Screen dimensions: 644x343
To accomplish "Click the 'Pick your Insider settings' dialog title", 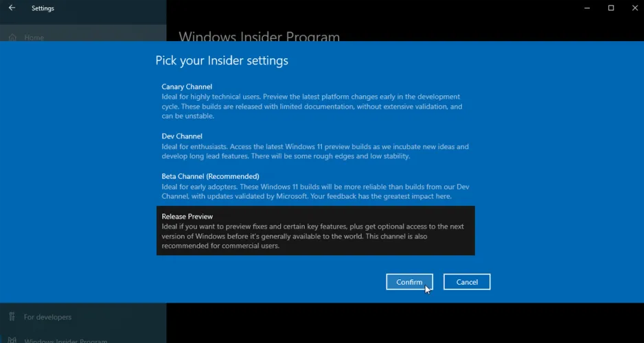I will pyautogui.click(x=222, y=61).
